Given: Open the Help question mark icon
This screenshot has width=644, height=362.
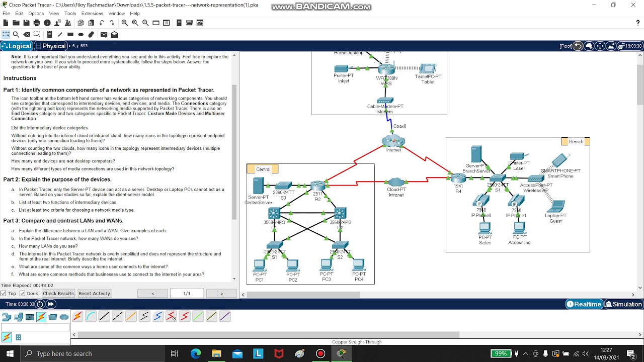Looking at the screenshot, I should point(638,23).
